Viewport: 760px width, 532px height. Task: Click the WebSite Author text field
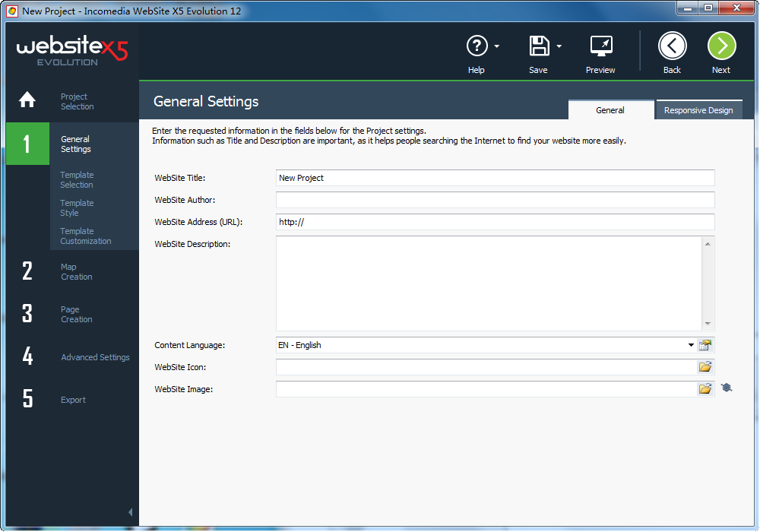(x=495, y=200)
